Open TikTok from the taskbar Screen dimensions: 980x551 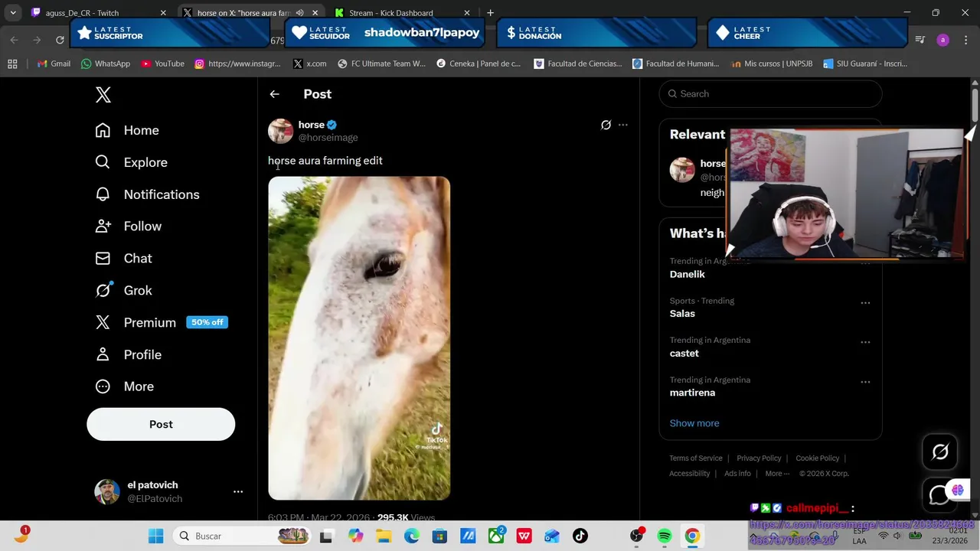(580, 536)
